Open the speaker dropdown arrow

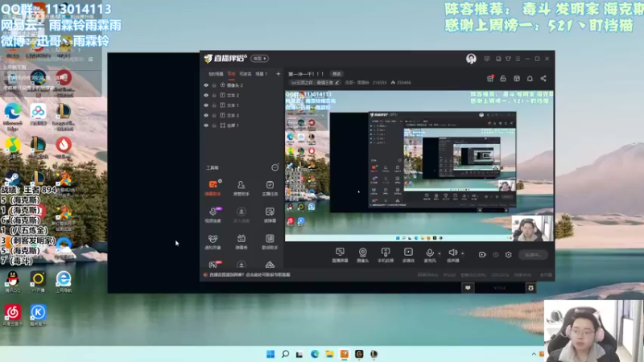coord(462,253)
